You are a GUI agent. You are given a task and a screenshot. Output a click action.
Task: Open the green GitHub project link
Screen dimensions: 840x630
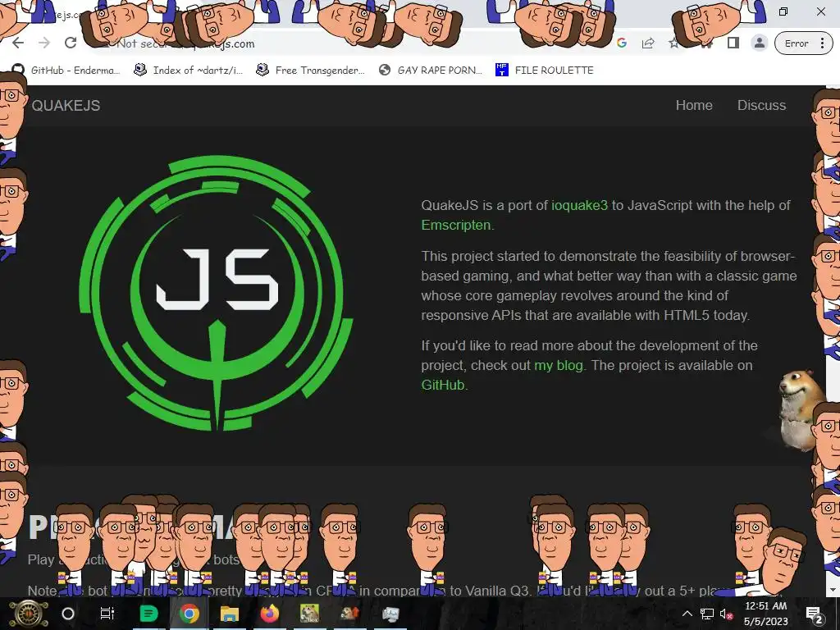443,385
